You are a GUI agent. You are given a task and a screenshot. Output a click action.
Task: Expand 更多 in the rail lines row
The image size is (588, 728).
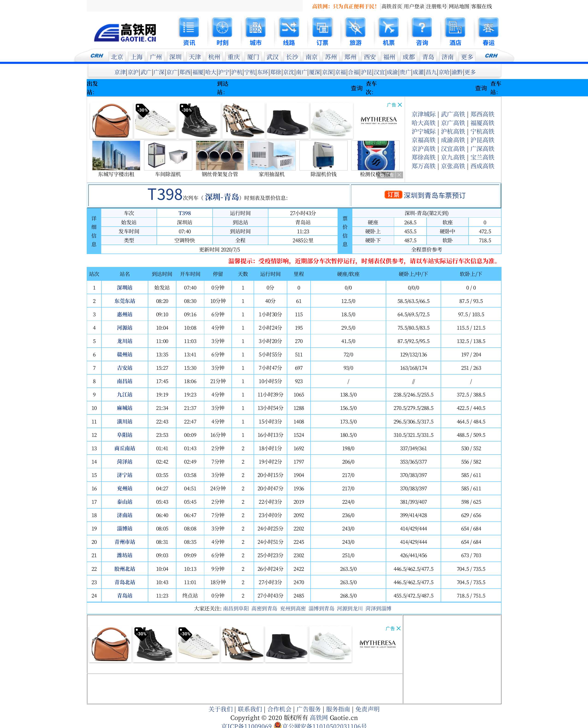click(470, 72)
